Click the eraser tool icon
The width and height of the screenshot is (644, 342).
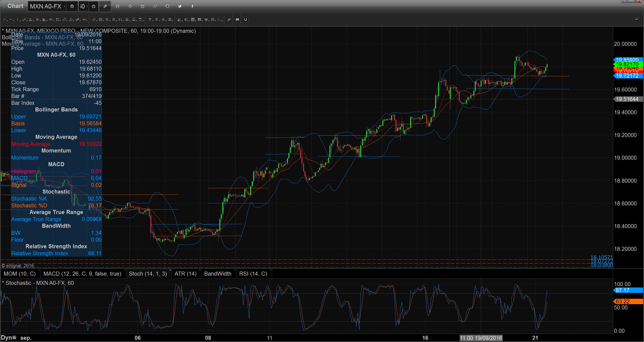click(x=229, y=20)
